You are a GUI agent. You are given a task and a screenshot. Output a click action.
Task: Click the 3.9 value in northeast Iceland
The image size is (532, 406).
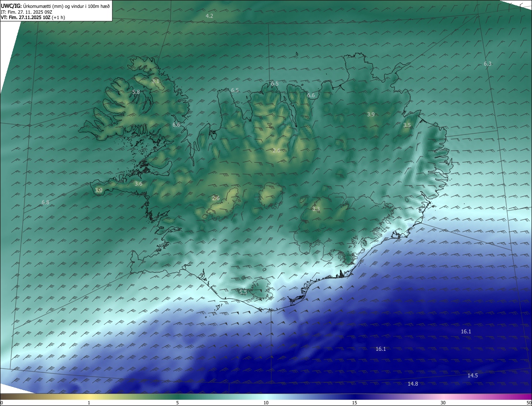pos(371,115)
